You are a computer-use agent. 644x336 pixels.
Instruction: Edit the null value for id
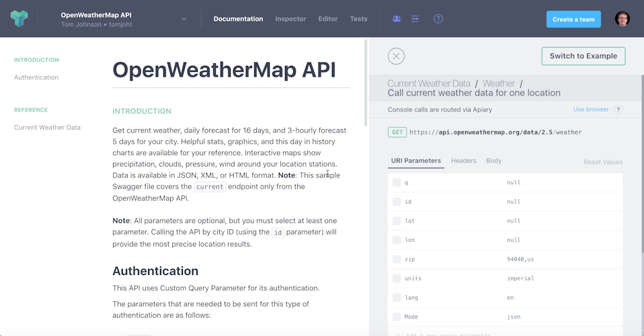pyautogui.click(x=514, y=202)
